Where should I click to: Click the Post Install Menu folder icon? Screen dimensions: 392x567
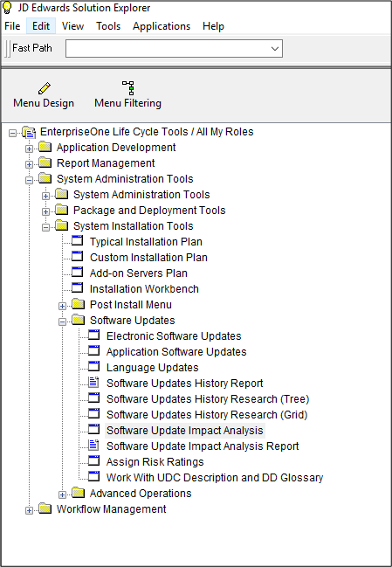point(79,305)
